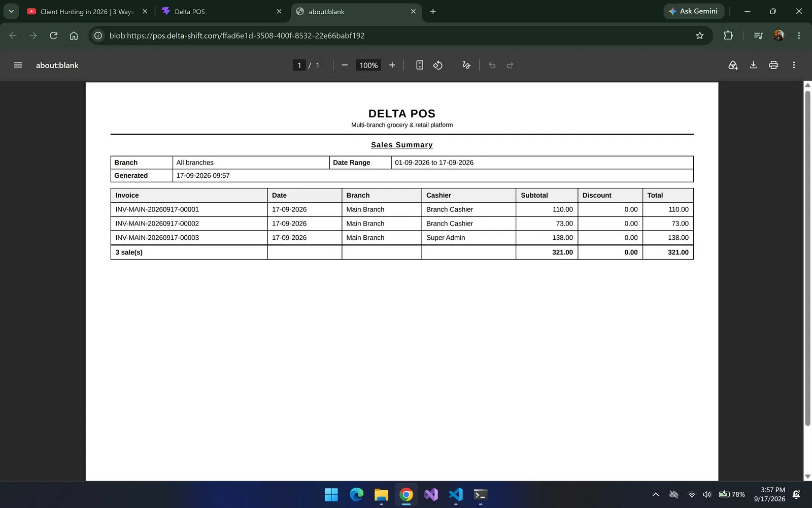This screenshot has height=508, width=812.
Task: Open the Chrome profile avatar
Action: coord(779,36)
